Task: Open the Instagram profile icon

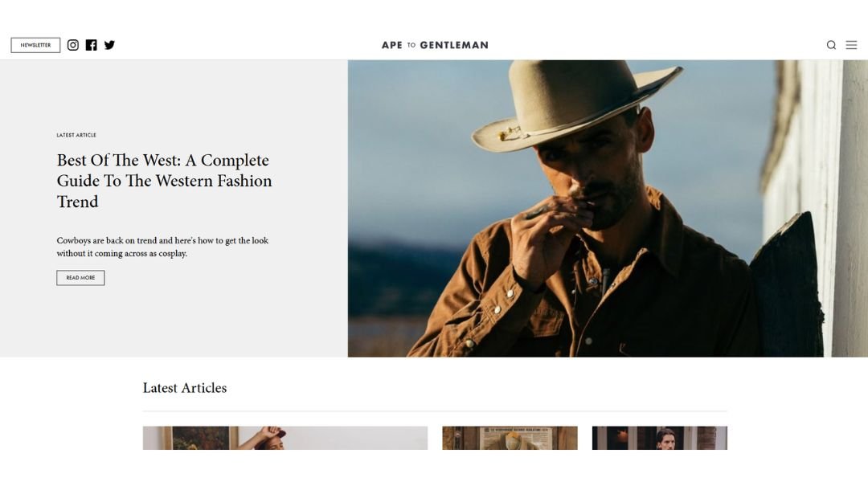Action: (x=73, y=45)
